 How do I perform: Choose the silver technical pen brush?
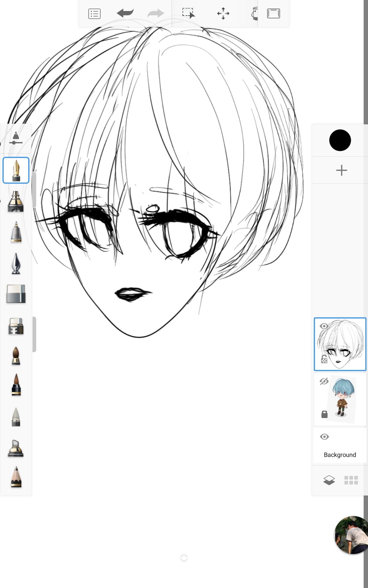[x=16, y=232]
